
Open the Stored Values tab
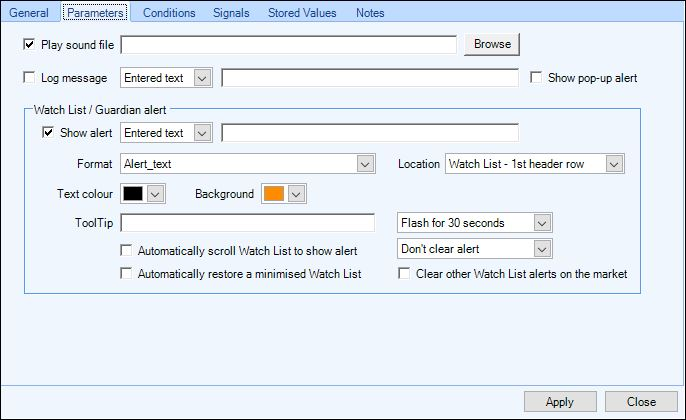pyautogui.click(x=302, y=13)
